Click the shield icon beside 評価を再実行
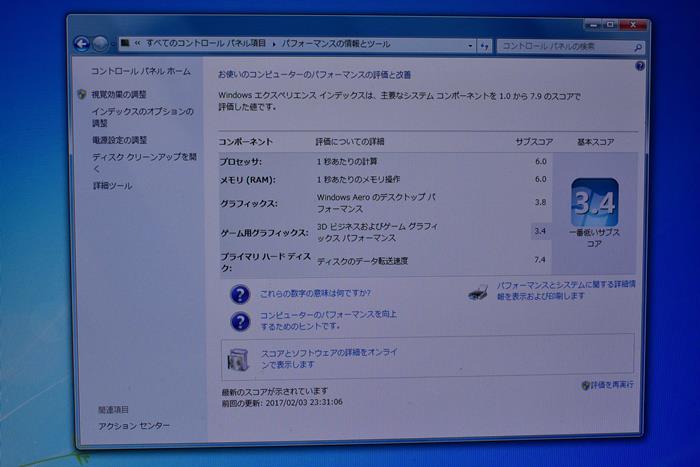Screen dimensions: 700x467 (586, 385)
